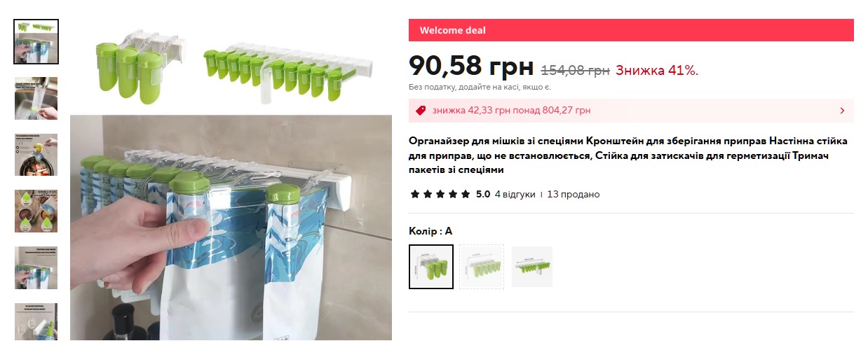Select color option A with three clips
Screen dimensions: 868x355
pyautogui.click(x=431, y=267)
